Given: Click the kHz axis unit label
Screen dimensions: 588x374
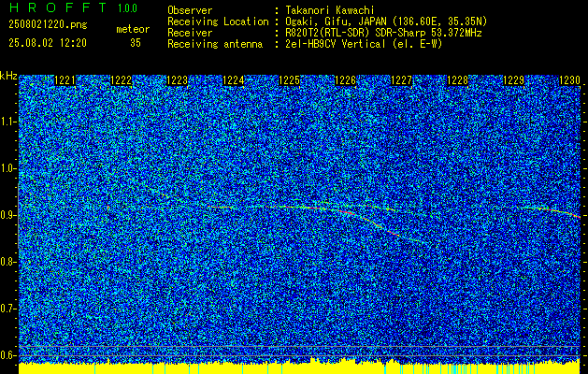Looking at the screenshot, I should click(x=8, y=76).
